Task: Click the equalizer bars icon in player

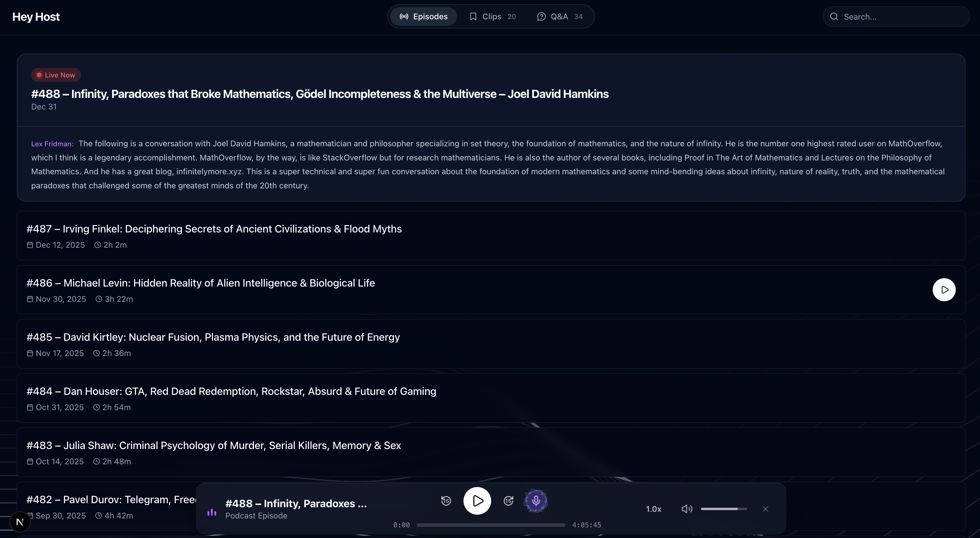Action: (x=212, y=513)
